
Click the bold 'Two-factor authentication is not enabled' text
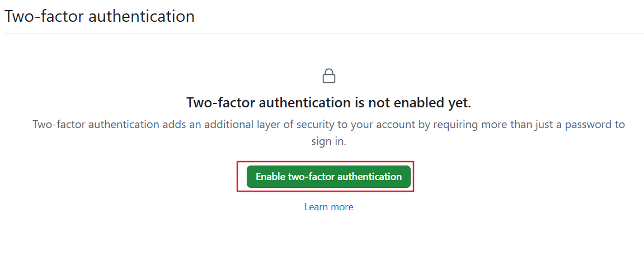coord(328,103)
